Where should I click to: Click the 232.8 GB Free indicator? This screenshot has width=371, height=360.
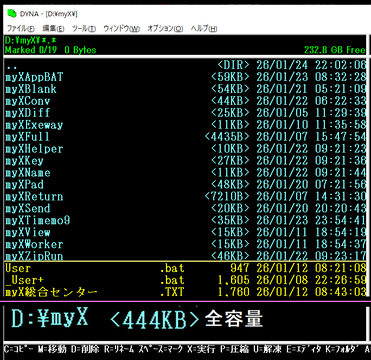click(335, 50)
